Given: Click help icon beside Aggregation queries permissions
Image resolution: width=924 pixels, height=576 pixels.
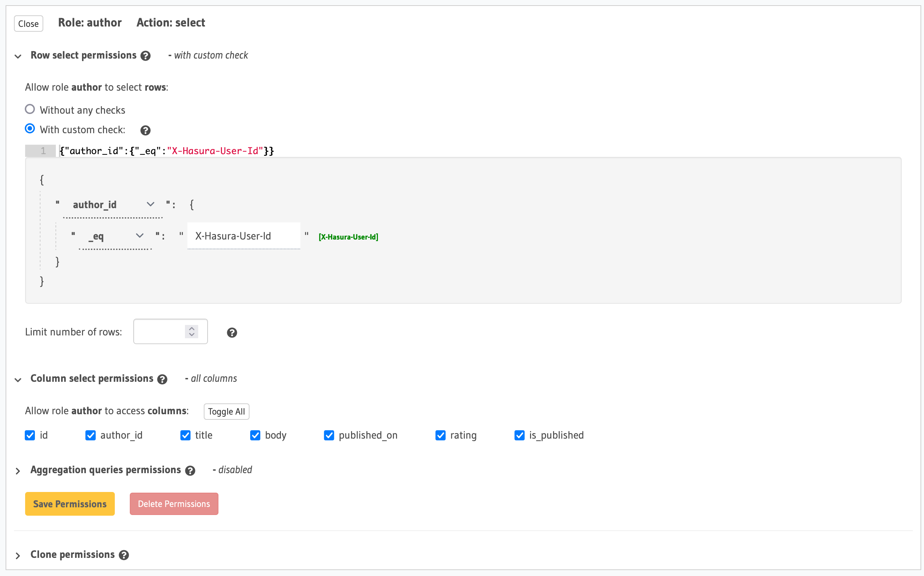Looking at the screenshot, I should [x=190, y=471].
